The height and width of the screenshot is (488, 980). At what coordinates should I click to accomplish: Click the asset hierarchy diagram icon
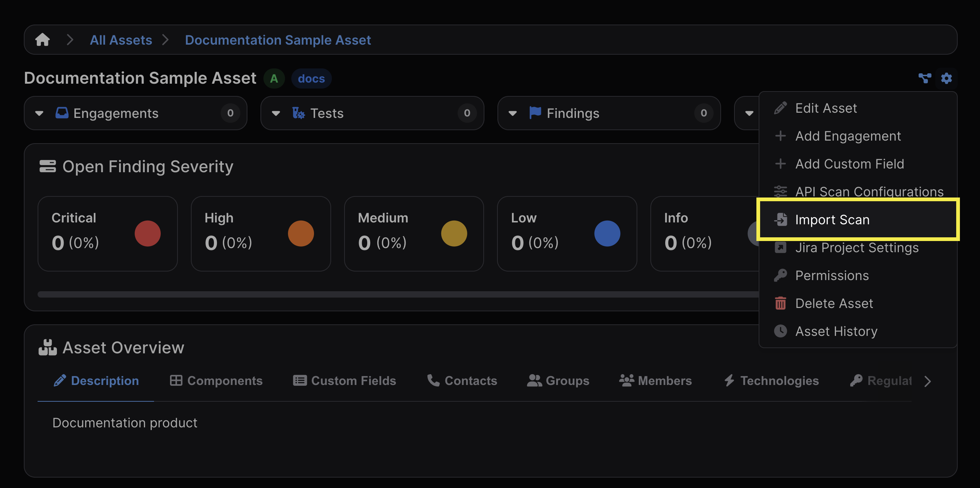coord(925,78)
